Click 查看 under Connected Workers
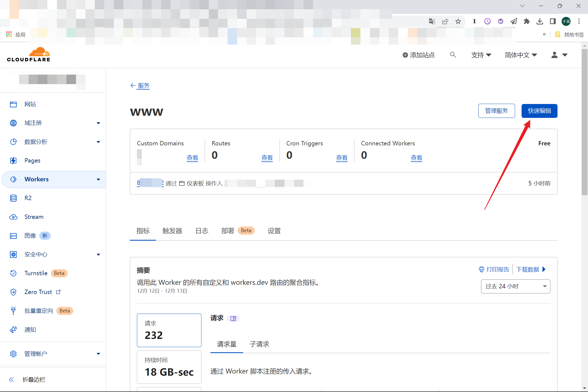Image resolution: width=588 pixels, height=392 pixels. pyautogui.click(x=416, y=158)
